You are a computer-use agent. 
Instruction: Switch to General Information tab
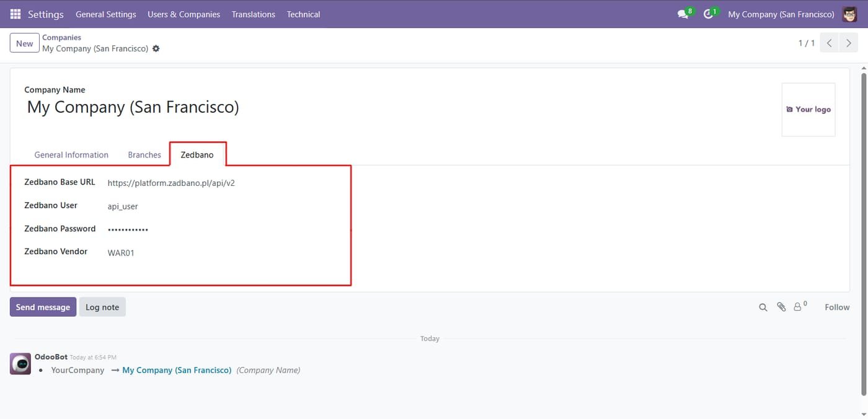click(x=71, y=155)
